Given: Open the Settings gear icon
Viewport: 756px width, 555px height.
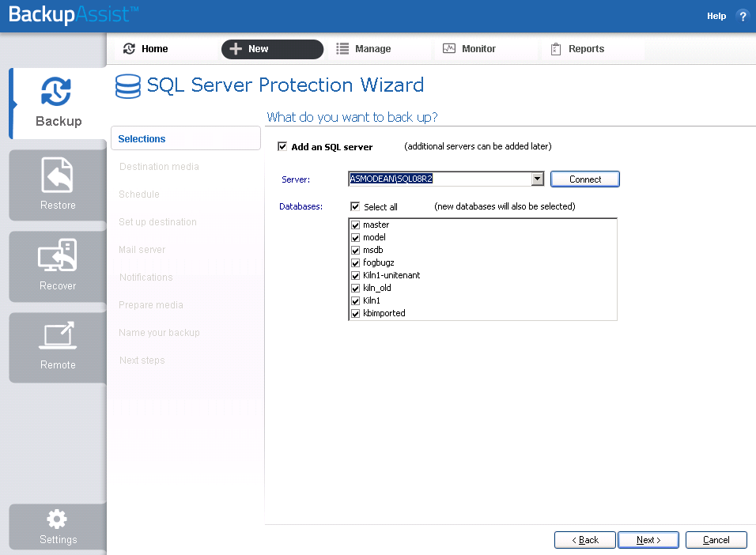Looking at the screenshot, I should coord(57,519).
